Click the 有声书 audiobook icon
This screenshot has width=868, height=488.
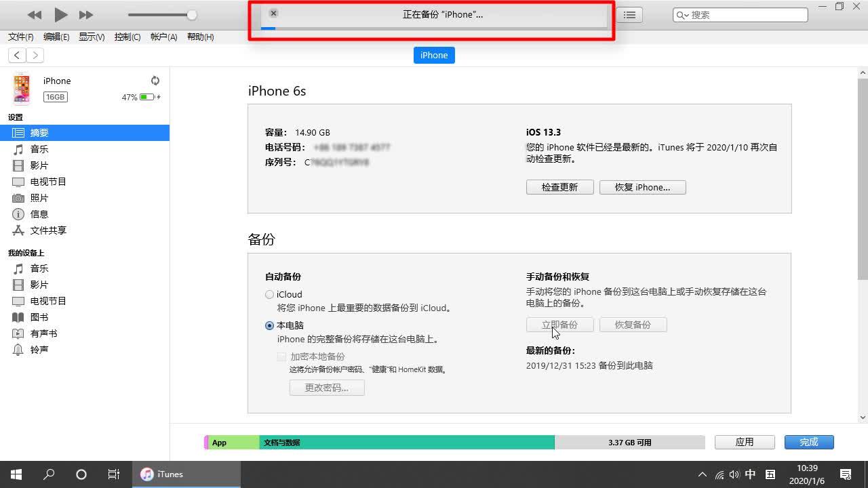[18, 333]
